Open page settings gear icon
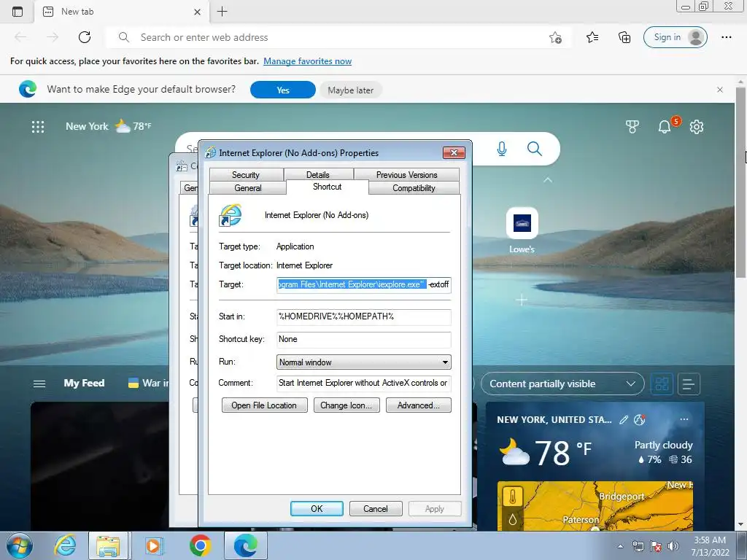The height and width of the screenshot is (560, 747). pos(697,127)
